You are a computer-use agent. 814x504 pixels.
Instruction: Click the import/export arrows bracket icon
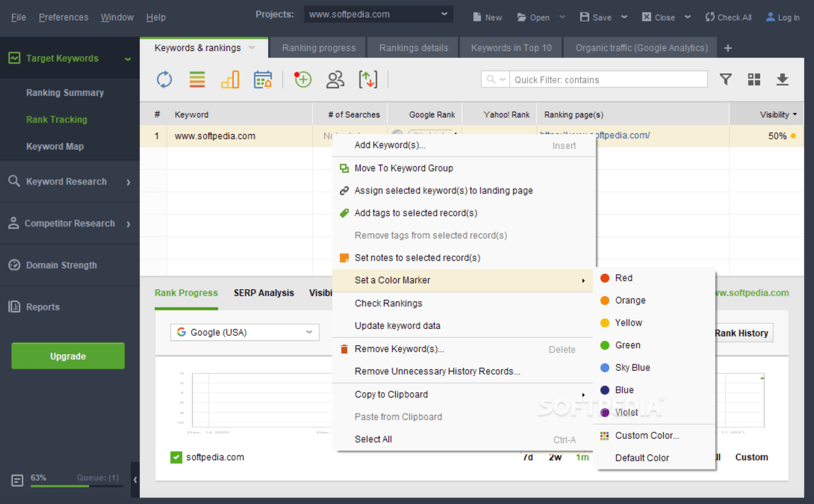pyautogui.click(x=368, y=79)
